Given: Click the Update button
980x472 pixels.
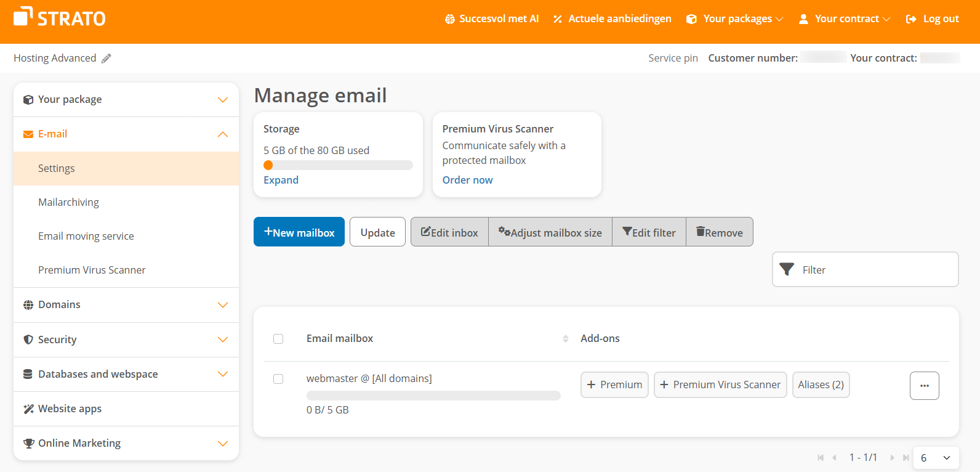Looking at the screenshot, I should pyautogui.click(x=377, y=232).
